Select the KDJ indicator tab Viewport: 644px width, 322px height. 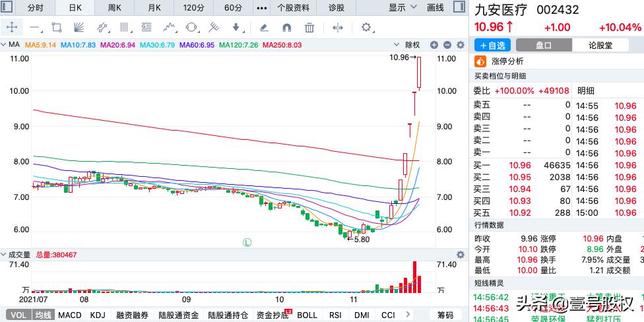tap(98, 315)
